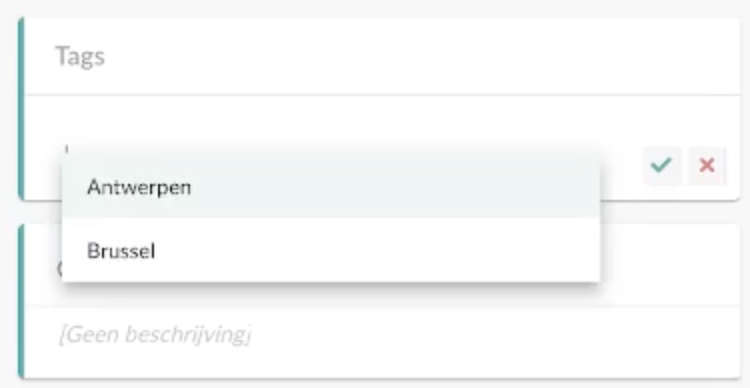Discard tag changes via the cross icon
The width and height of the screenshot is (750, 388).
coord(707,166)
